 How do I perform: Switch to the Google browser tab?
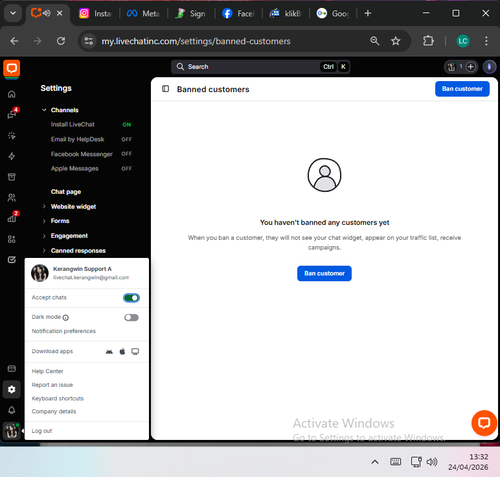point(333,14)
